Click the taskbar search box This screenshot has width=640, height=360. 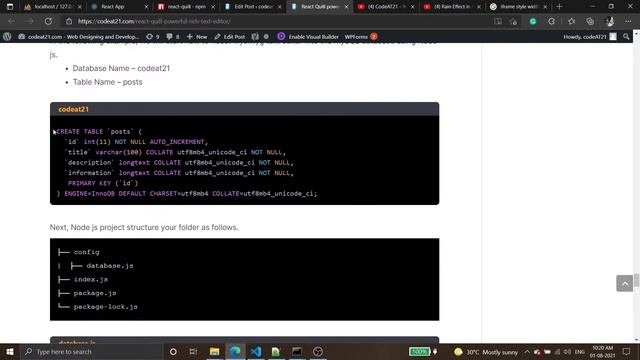point(91,351)
